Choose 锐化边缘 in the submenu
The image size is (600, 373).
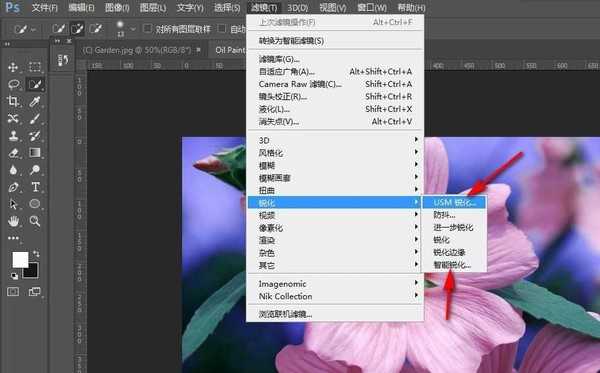[x=454, y=252]
